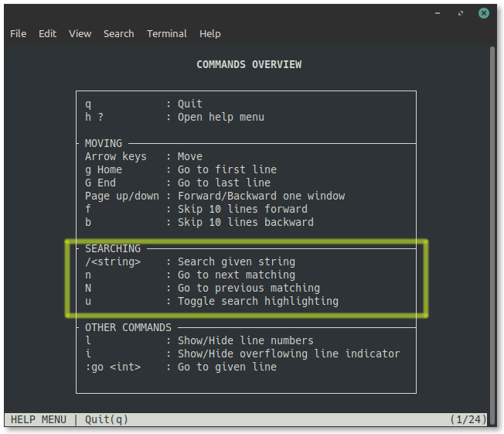
Task: Click the '/<string>' command text
Action: [113, 262]
